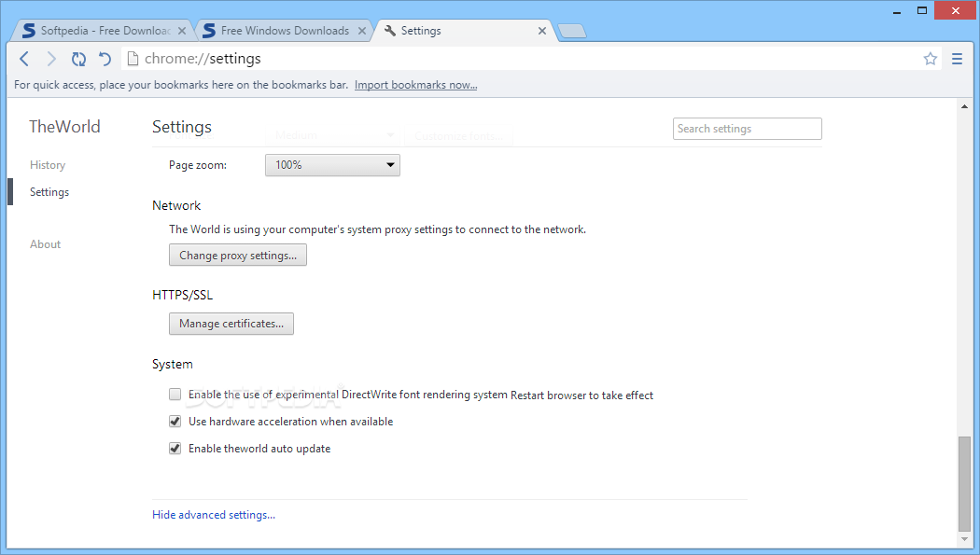Go back with the back arrow

tap(24, 59)
